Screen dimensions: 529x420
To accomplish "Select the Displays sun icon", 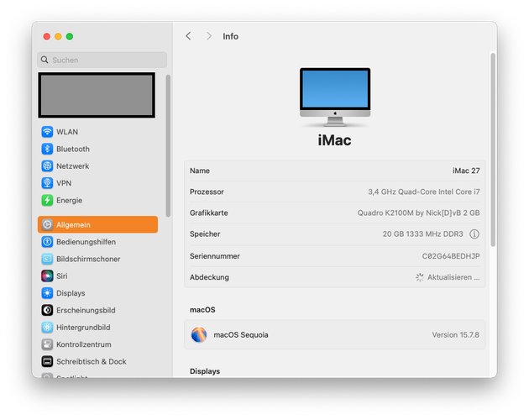I will point(47,293).
